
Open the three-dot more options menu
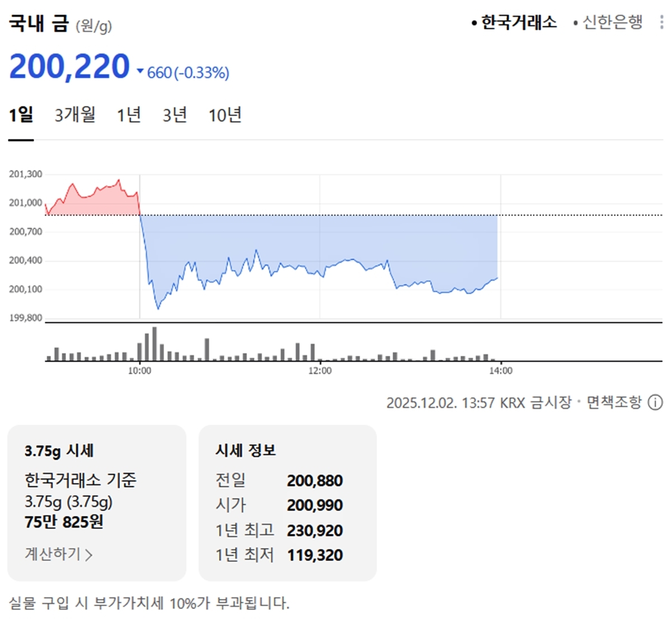pyautogui.click(x=661, y=22)
